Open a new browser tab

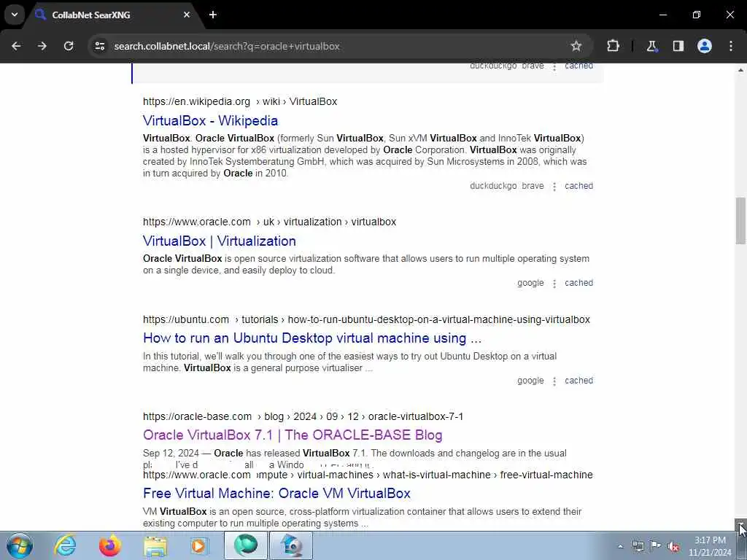pyautogui.click(x=213, y=15)
